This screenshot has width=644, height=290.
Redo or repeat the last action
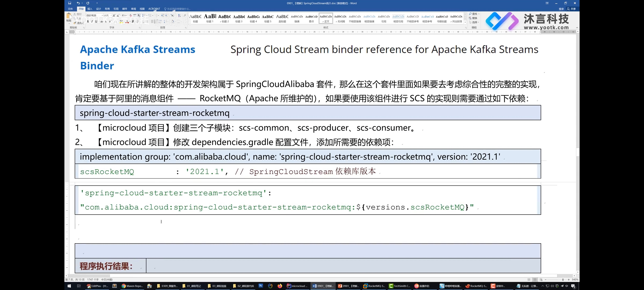(88, 3)
